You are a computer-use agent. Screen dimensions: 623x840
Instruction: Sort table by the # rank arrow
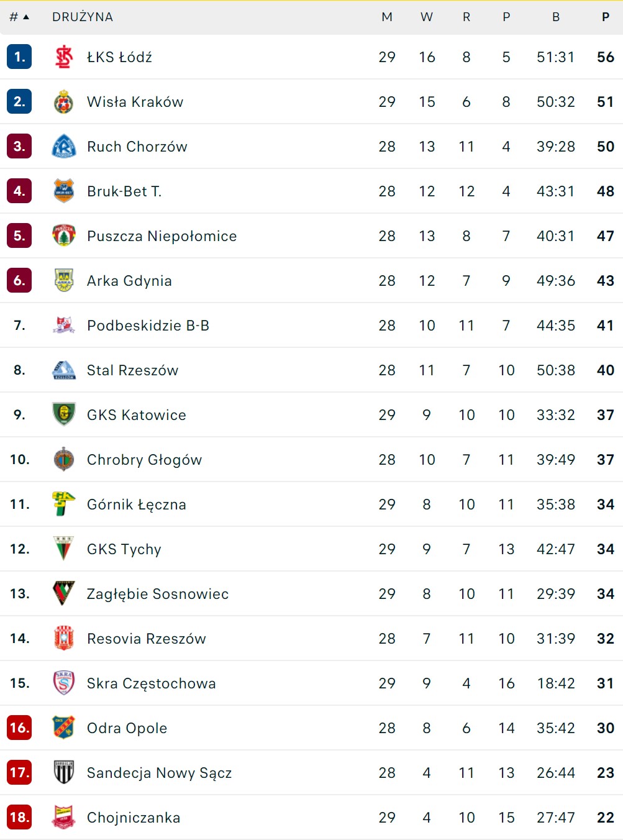click(20, 17)
